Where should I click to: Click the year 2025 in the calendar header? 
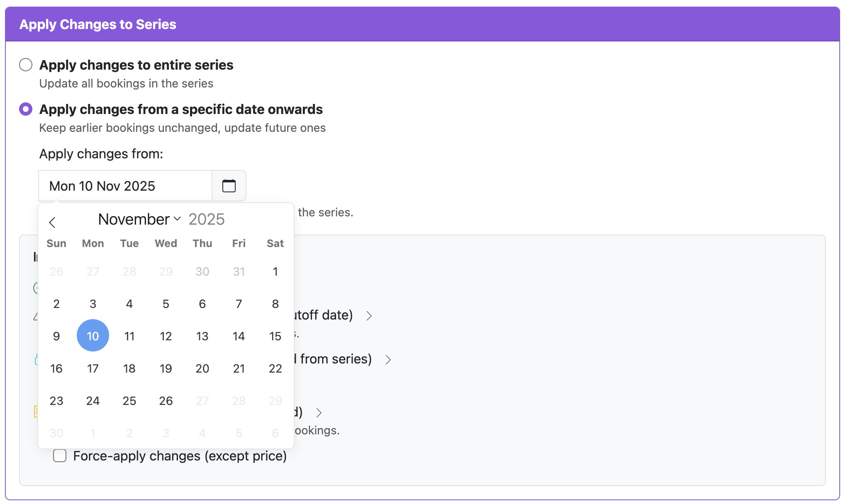[x=207, y=219]
